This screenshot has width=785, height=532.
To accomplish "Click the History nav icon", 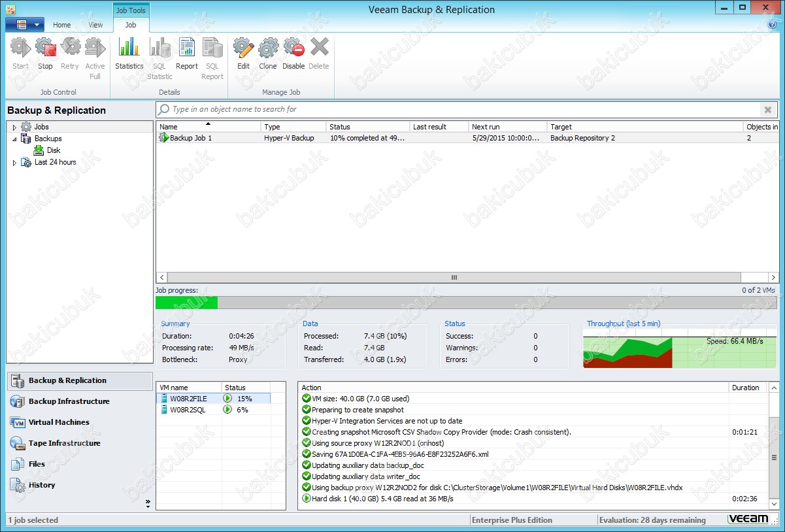I will (x=18, y=485).
